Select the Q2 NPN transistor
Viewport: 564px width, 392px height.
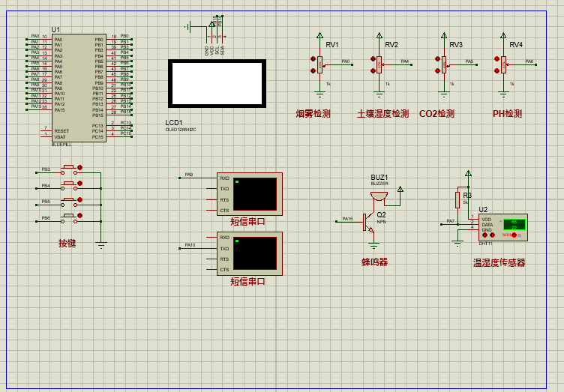tap(369, 223)
